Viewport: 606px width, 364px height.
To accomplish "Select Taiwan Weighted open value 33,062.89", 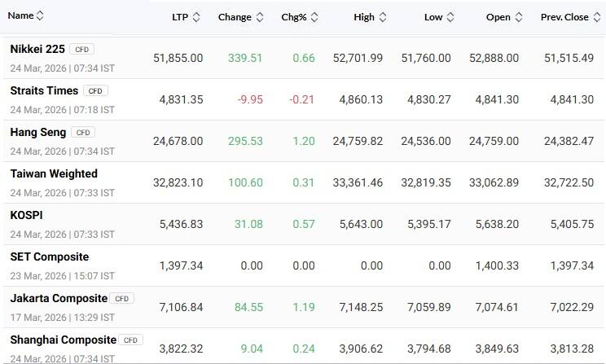I will [494, 182].
